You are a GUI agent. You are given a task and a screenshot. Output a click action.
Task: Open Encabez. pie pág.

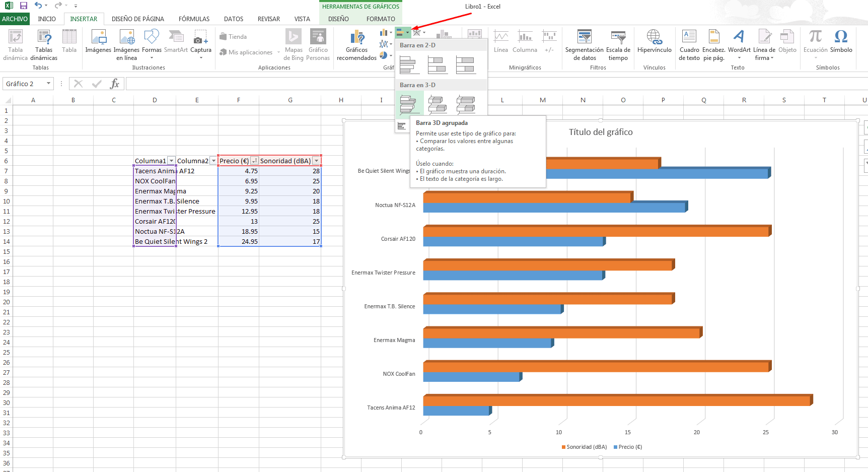pos(714,44)
